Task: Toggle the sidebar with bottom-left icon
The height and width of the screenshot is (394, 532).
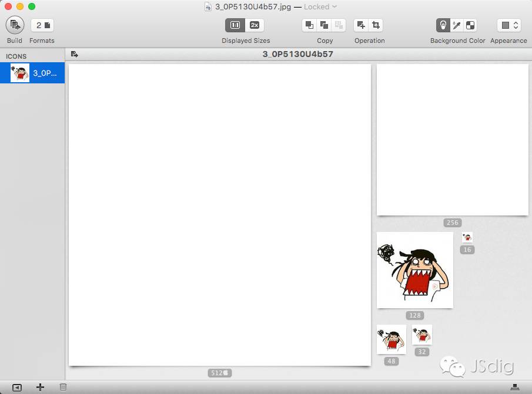Action: click(x=17, y=388)
